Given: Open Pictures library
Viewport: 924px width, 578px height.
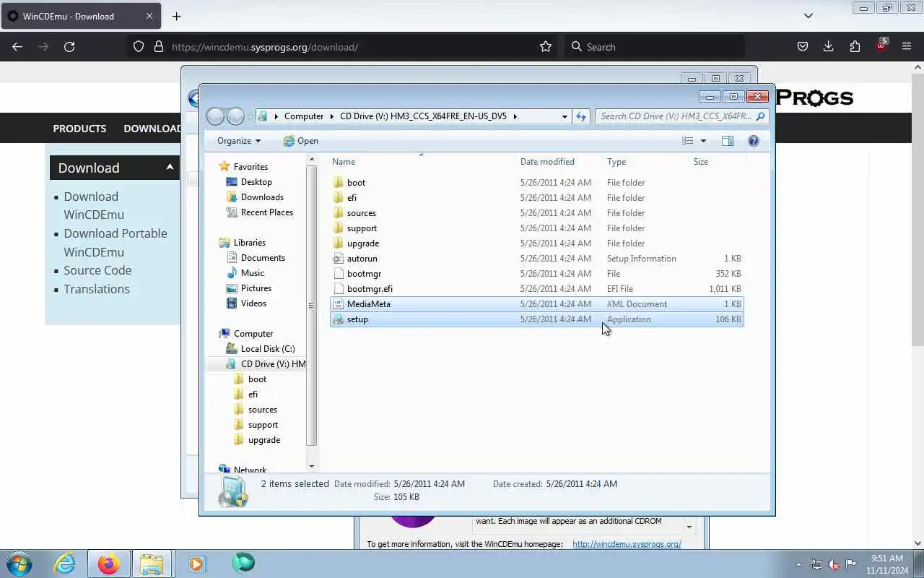Looking at the screenshot, I should 256,288.
